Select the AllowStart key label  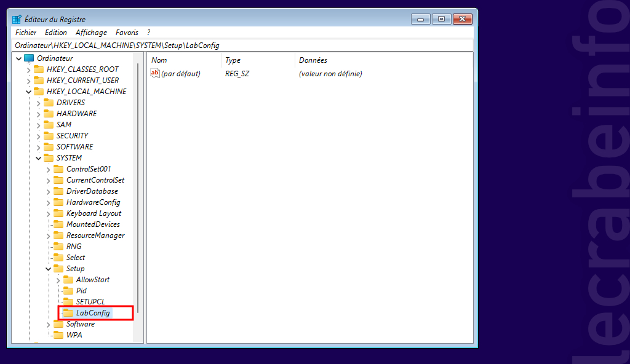93,280
